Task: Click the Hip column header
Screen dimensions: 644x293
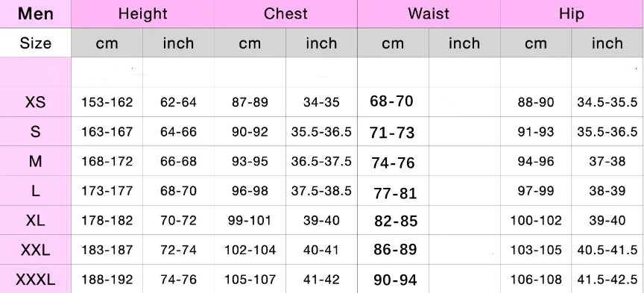Action: (572, 14)
